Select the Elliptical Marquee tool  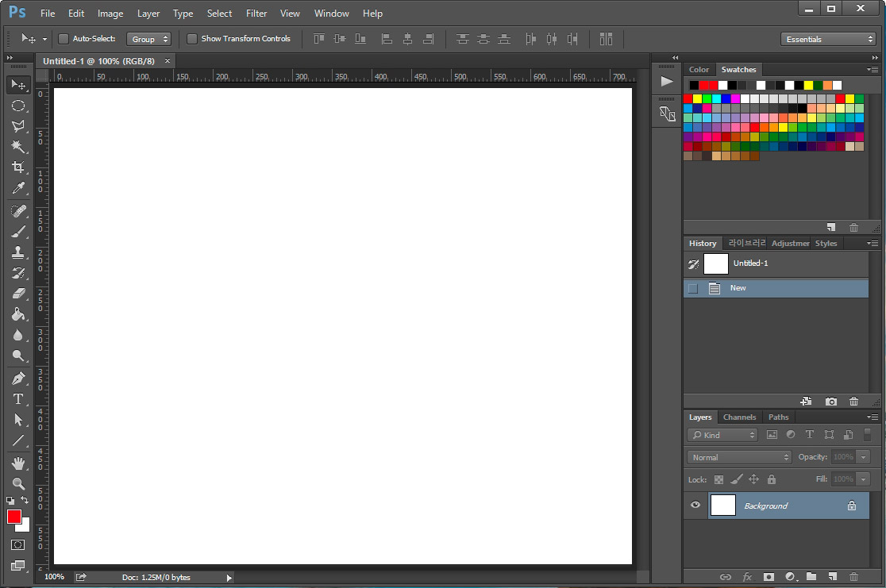point(18,106)
